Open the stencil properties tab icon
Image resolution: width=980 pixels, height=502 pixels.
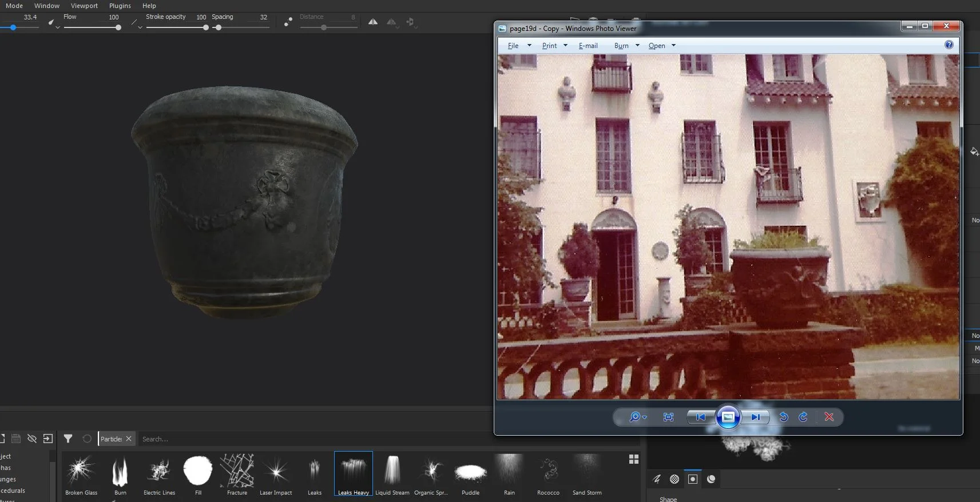point(693,479)
